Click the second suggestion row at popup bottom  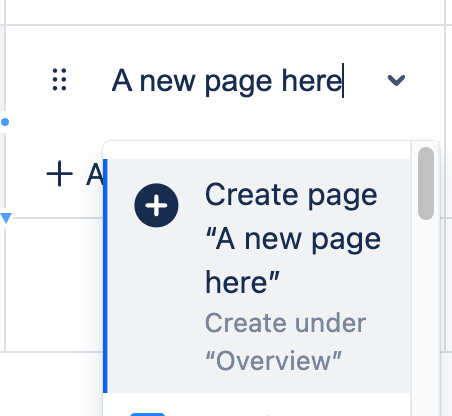257,404
